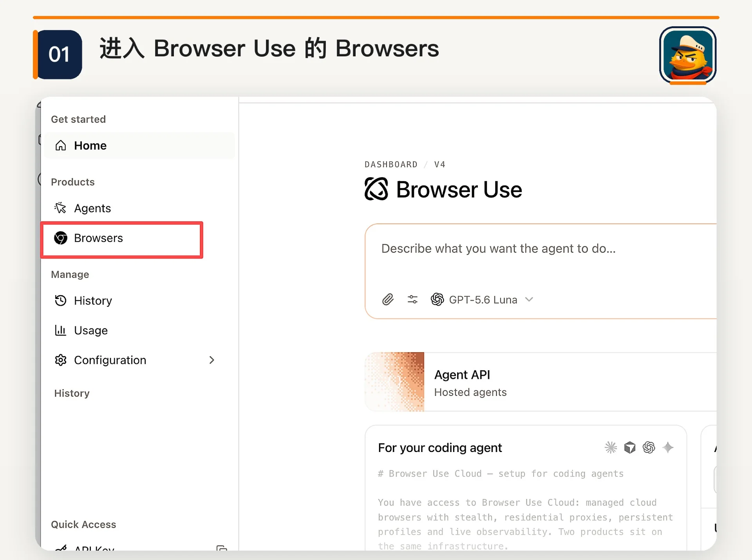This screenshot has height=560, width=752.
Task: Focus the 'Describe what you want the agent to do' field
Action: [x=498, y=249]
